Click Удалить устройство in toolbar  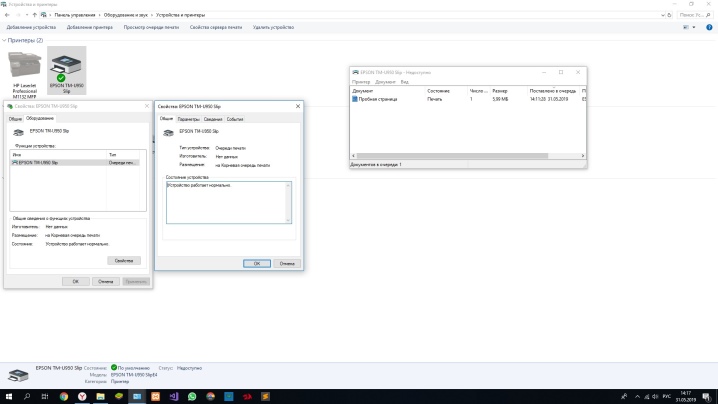pos(273,27)
